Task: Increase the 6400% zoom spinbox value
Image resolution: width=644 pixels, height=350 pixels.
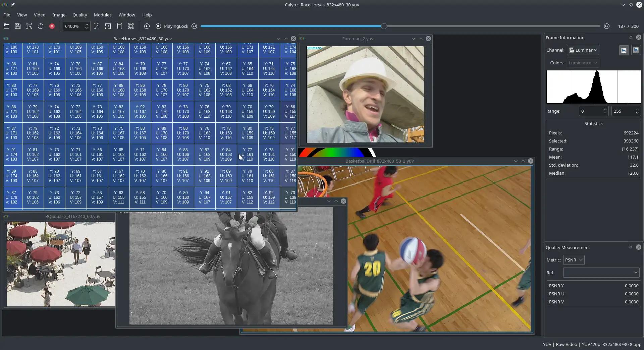Action: (x=87, y=24)
